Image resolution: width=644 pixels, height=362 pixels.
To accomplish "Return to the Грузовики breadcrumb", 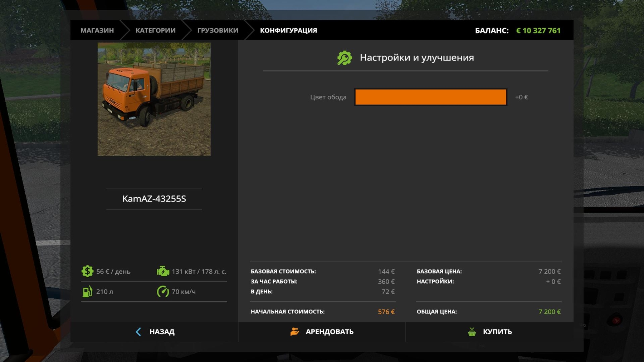I will pyautogui.click(x=218, y=30).
